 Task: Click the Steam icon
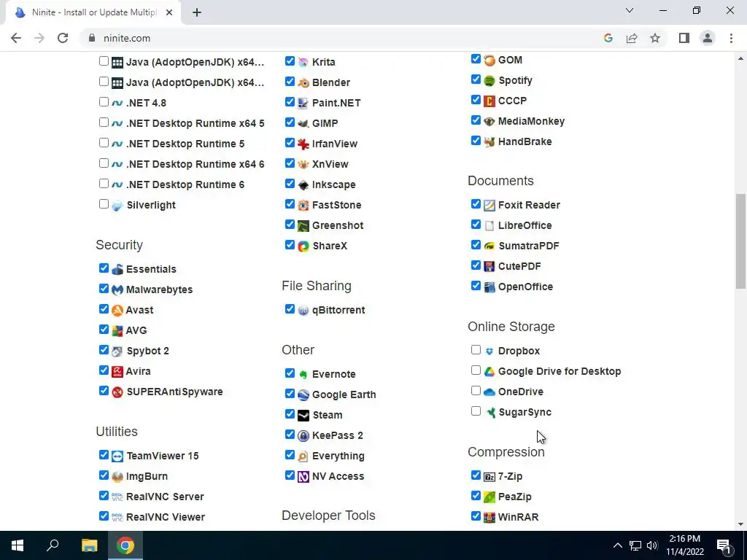click(x=303, y=415)
